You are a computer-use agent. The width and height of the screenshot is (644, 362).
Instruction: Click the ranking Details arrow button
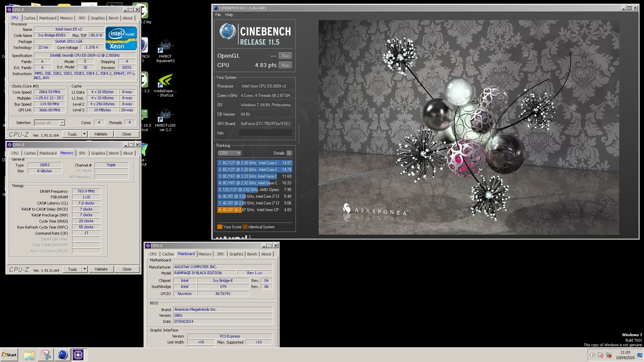[x=289, y=153]
